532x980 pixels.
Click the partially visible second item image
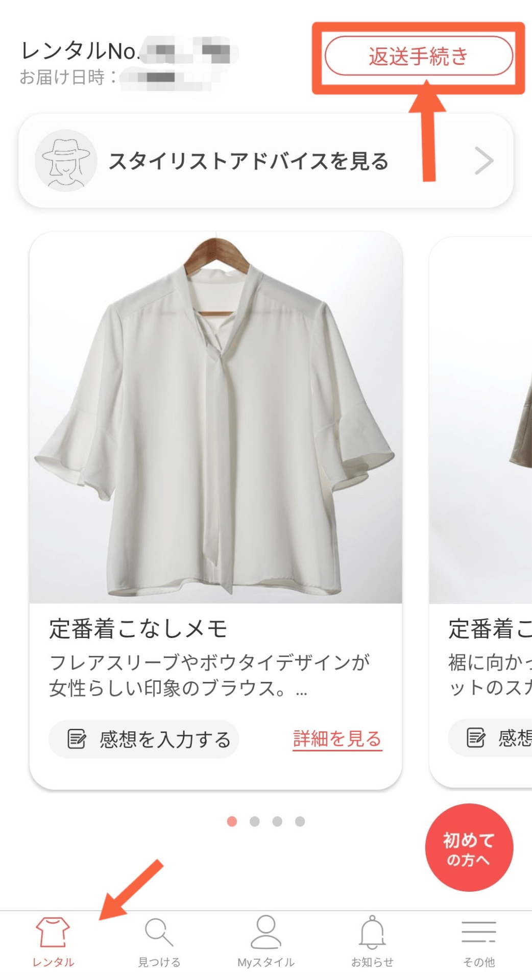click(480, 420)
